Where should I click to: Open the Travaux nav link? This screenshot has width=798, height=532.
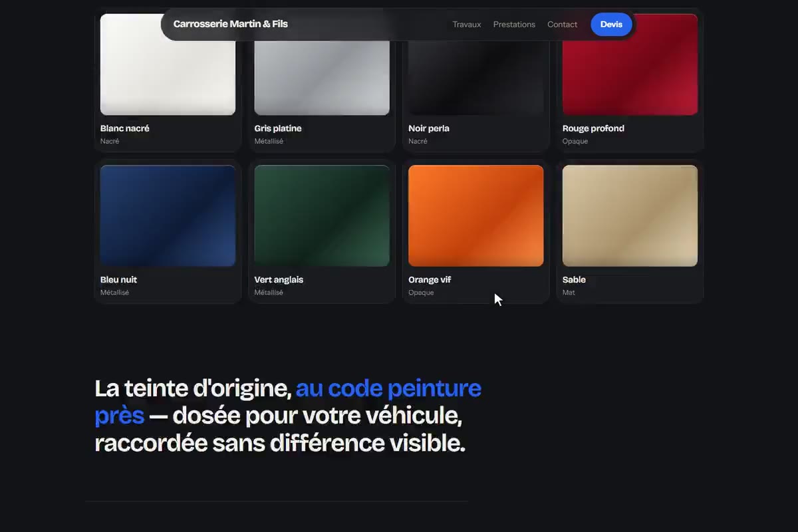click(x=467, y=25)
